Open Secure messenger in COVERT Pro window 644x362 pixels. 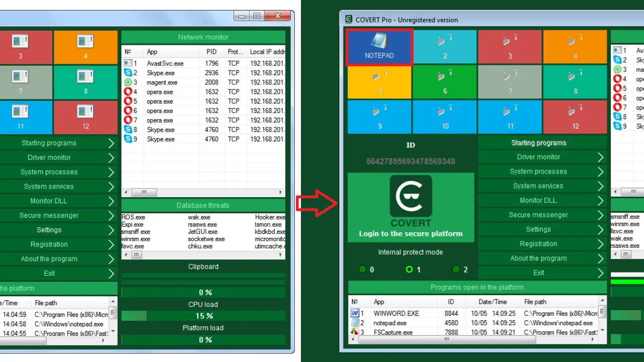click(x=542, y=215)
